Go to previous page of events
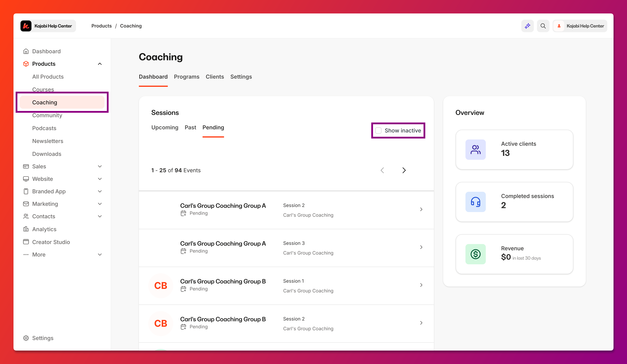This screenshot has width=627, height=364. tap(382, 170)
